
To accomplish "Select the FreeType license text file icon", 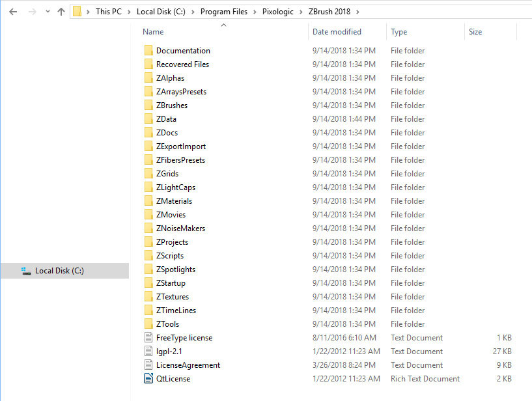I will click(x=148, y=338).
